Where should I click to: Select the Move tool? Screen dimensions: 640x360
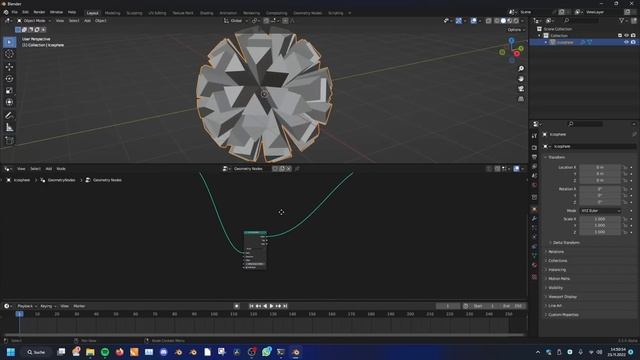[9, 67]
